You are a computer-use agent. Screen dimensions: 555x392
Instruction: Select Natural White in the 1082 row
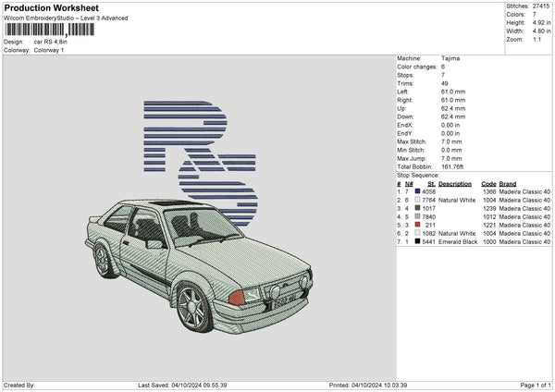pos(457,234)
